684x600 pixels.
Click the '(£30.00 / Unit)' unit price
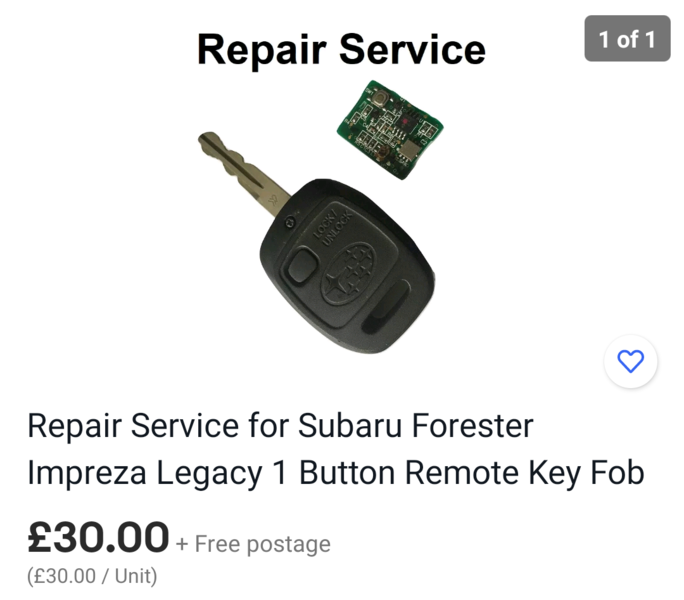click(x=92, y=576)
